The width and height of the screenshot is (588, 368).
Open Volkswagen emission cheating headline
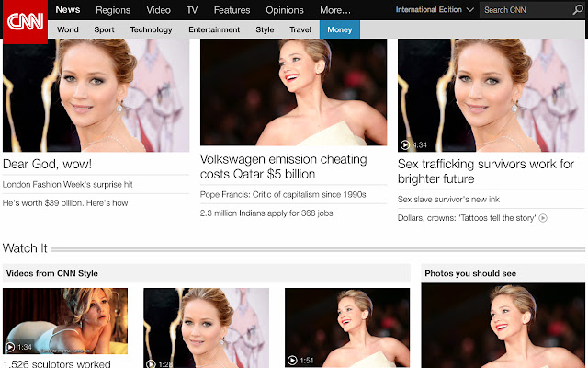click(x=284, y=167)
